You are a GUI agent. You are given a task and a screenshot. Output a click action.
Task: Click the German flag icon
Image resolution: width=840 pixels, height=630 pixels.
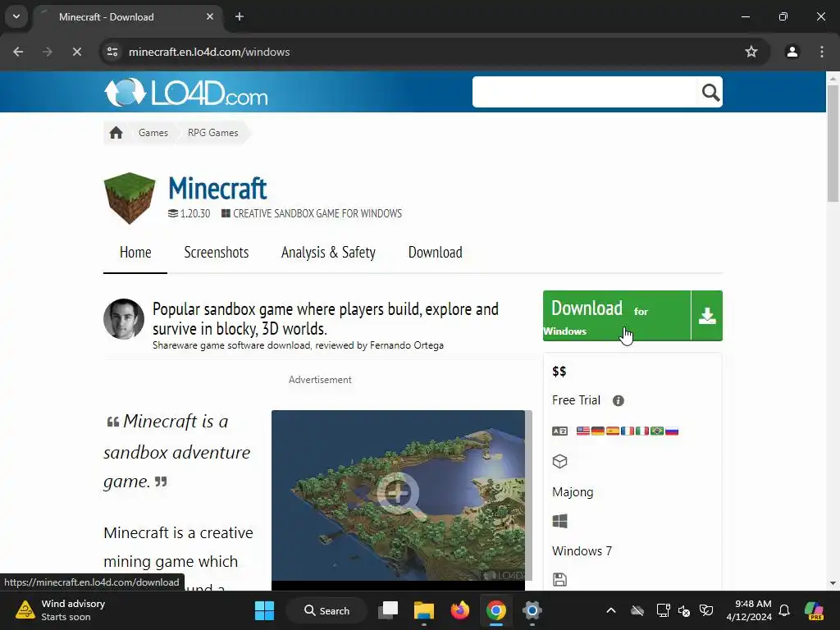pyautogui.click(x=598, y=431)
